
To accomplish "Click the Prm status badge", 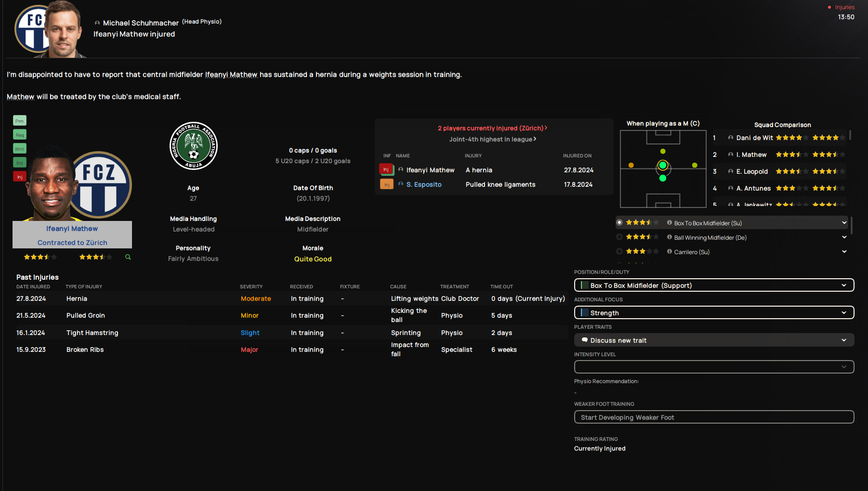I will click(19, 121).
